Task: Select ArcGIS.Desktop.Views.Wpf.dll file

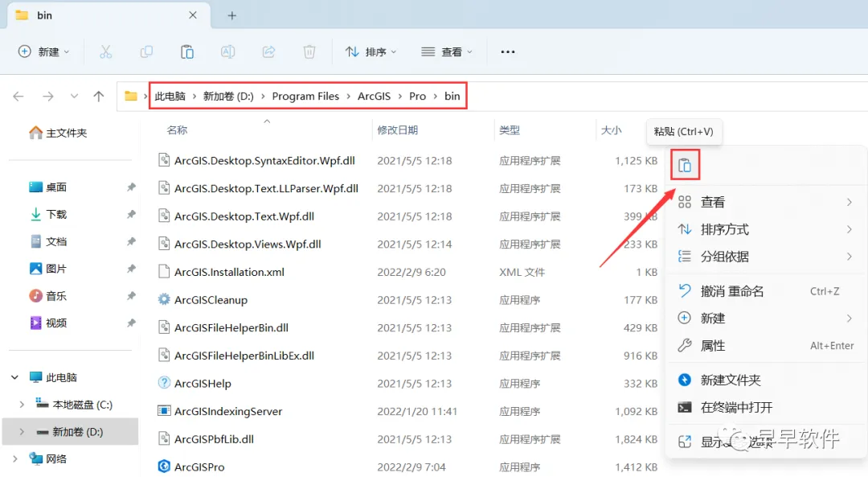Action: click(248, 245)
